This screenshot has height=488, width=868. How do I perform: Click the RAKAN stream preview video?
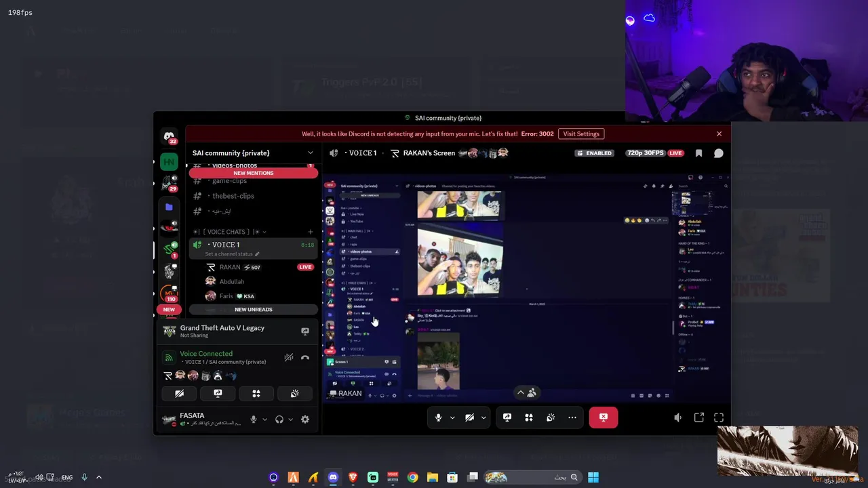(526, 287)
